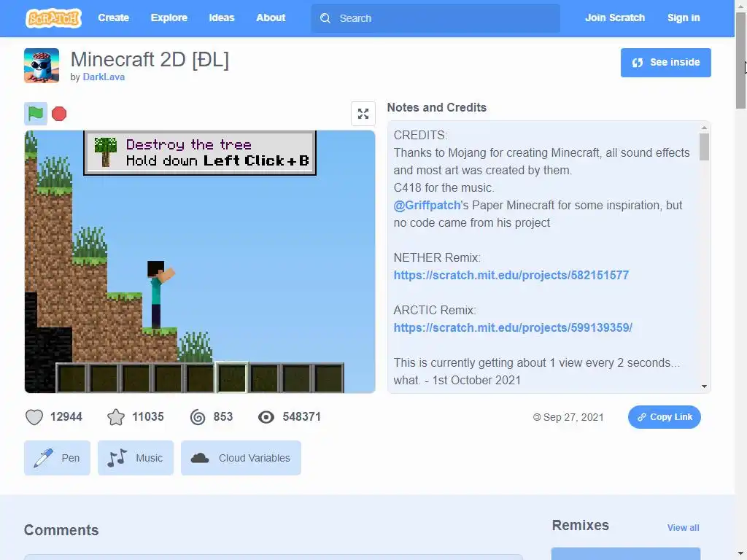The height and width of the screenshot is (560, 747).
Task: Open the Create menu item
Action: (113, 17)
